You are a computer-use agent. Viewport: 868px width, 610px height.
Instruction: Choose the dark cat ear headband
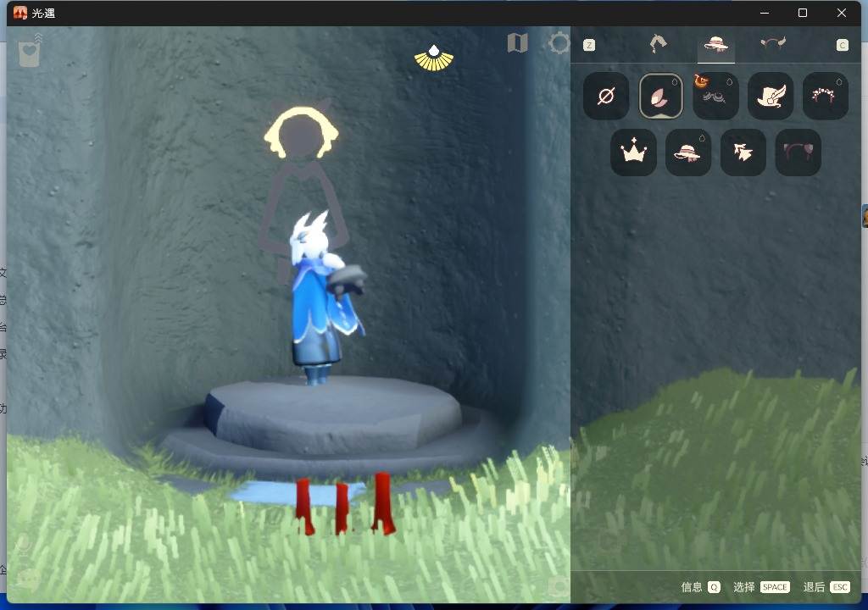[798, 152]
